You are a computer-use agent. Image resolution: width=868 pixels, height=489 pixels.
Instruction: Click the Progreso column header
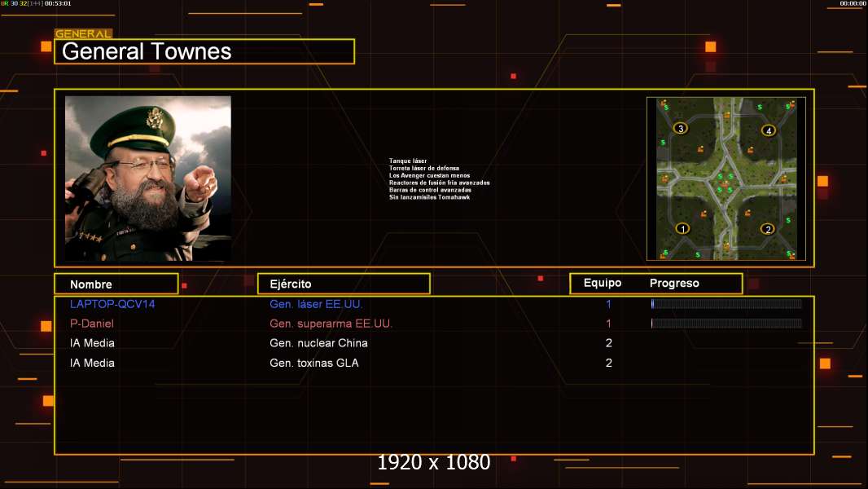click(x=674, y=283)
